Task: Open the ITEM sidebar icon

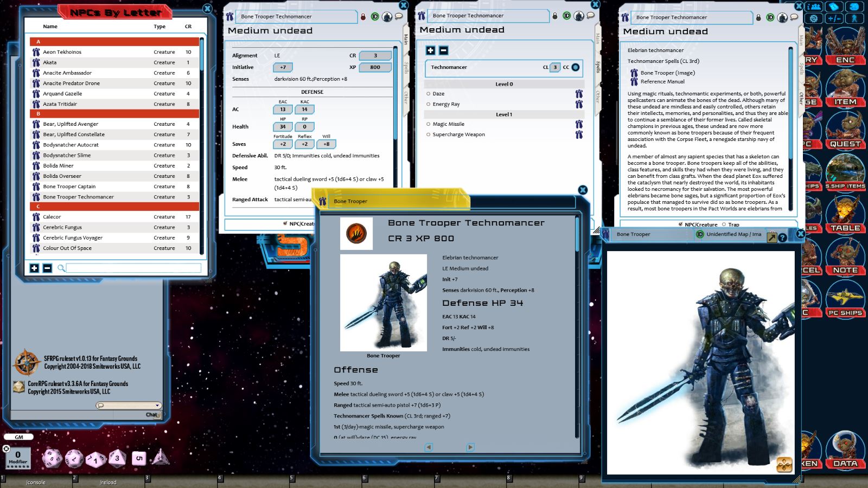Action: [x=845, y=101]
